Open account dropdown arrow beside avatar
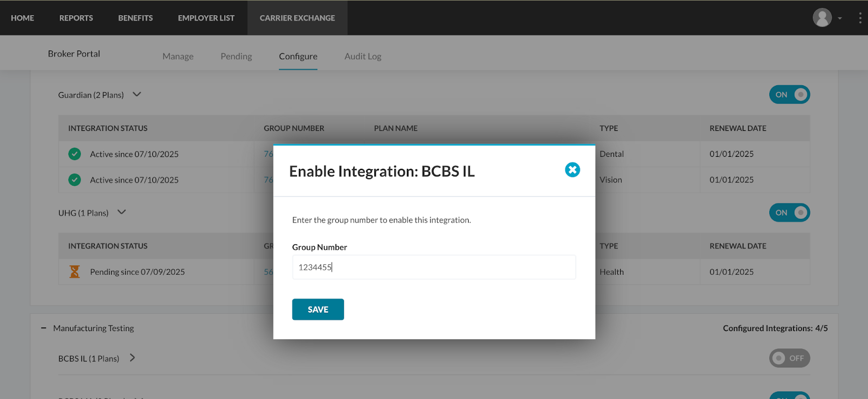Screen dimensions: 868x399 click(x=840, y=18)
